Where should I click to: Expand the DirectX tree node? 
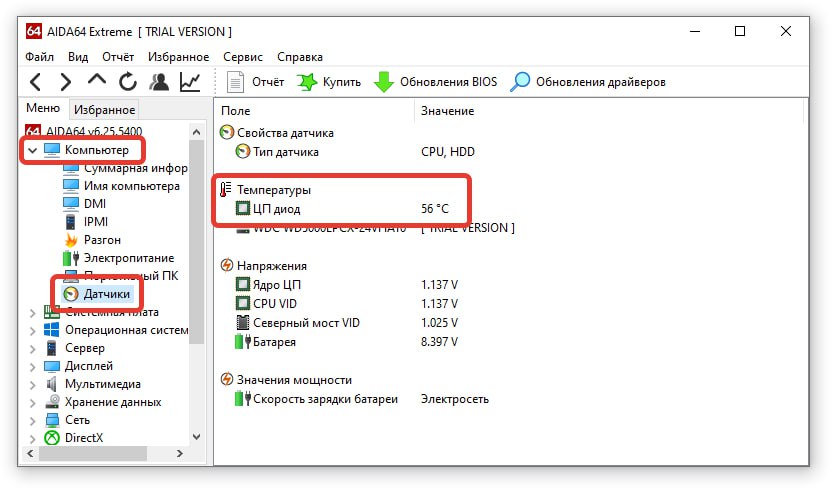pyautogui.click(x=32, y=438)
